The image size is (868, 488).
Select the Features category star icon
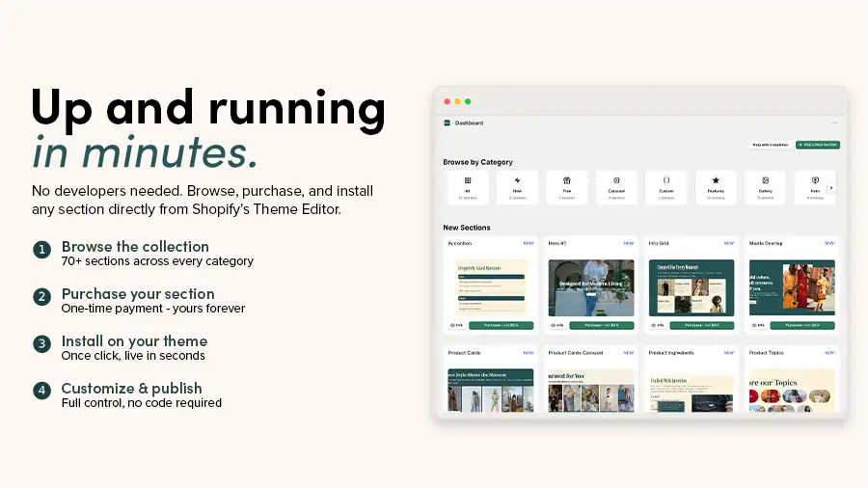tap(716, 180)
